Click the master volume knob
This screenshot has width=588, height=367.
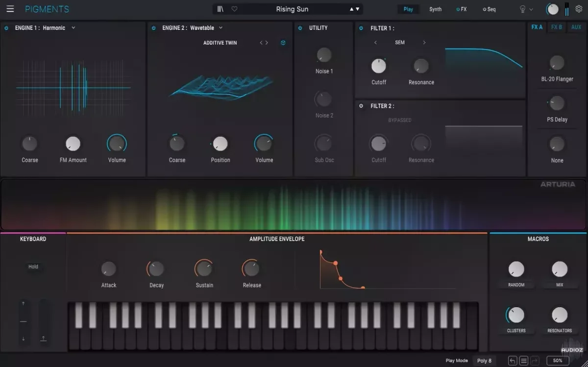pos(553,9)
